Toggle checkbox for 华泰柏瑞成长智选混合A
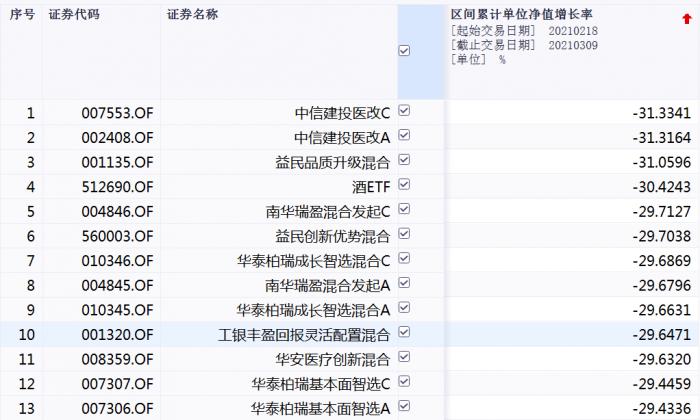Viewport: 700px width, 420px height. click(x=404, y=308)
